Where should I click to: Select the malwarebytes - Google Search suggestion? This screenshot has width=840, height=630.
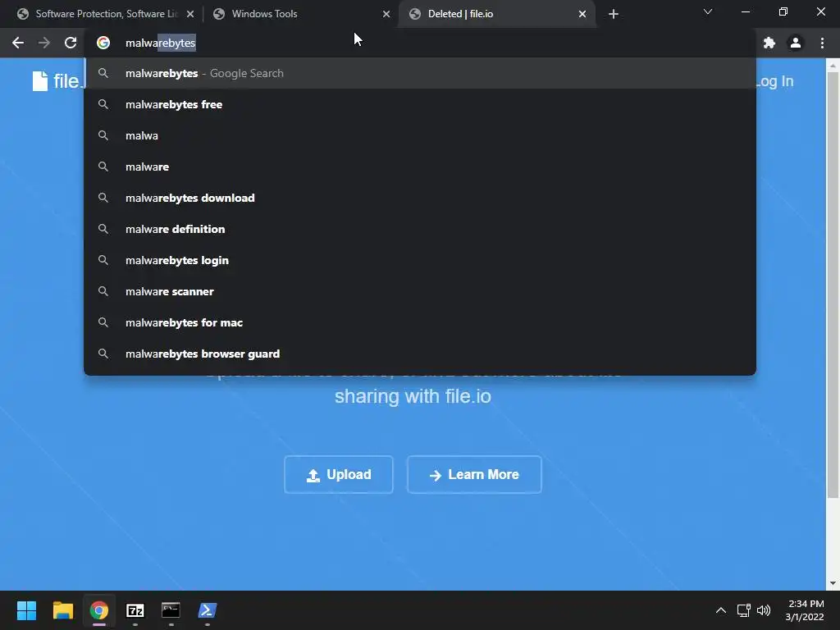click(420, 73)
